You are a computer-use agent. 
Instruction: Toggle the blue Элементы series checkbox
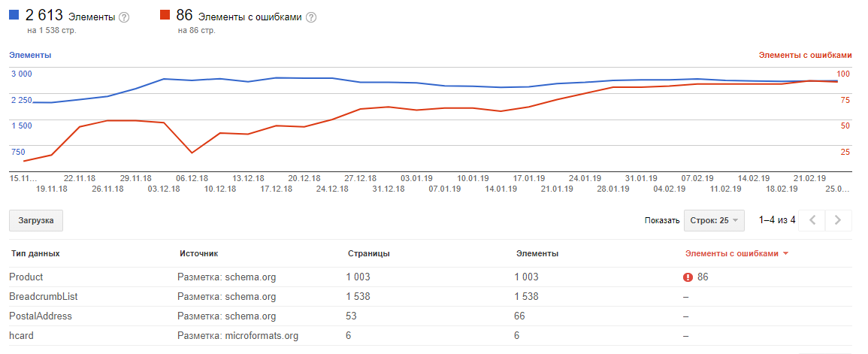click(14, 15)
